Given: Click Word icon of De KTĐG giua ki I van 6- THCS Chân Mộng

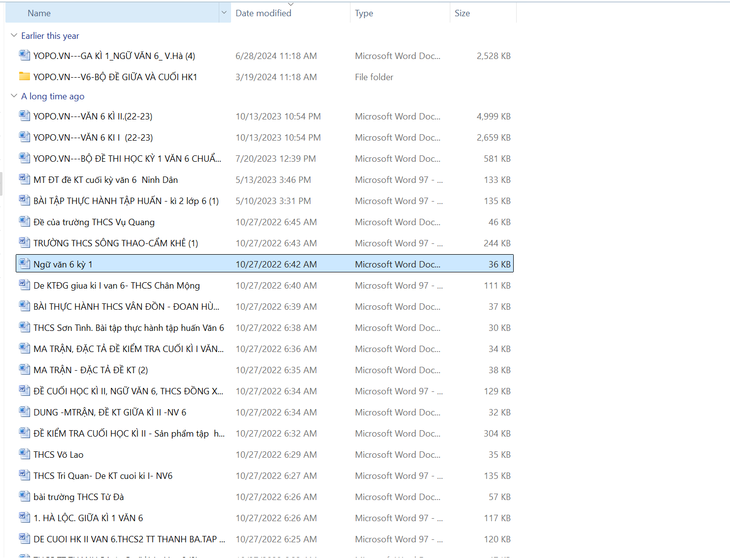Looking at the screenshot, I should pyautogui.click(x=25, y=285).
